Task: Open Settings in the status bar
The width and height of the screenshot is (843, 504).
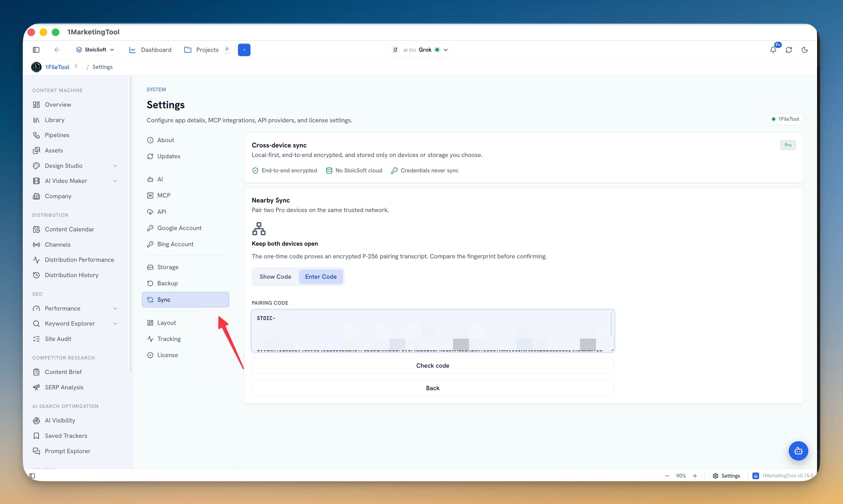Action: pos(726,475)
